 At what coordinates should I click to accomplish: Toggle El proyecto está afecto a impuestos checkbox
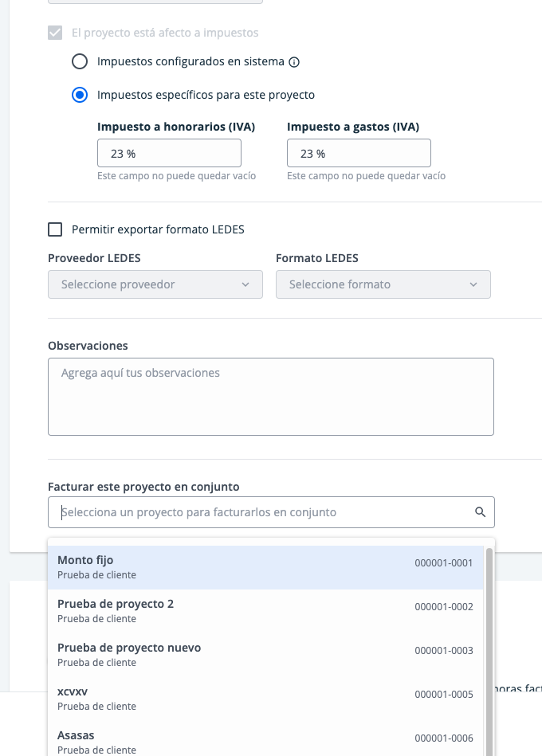pos(55,33)
